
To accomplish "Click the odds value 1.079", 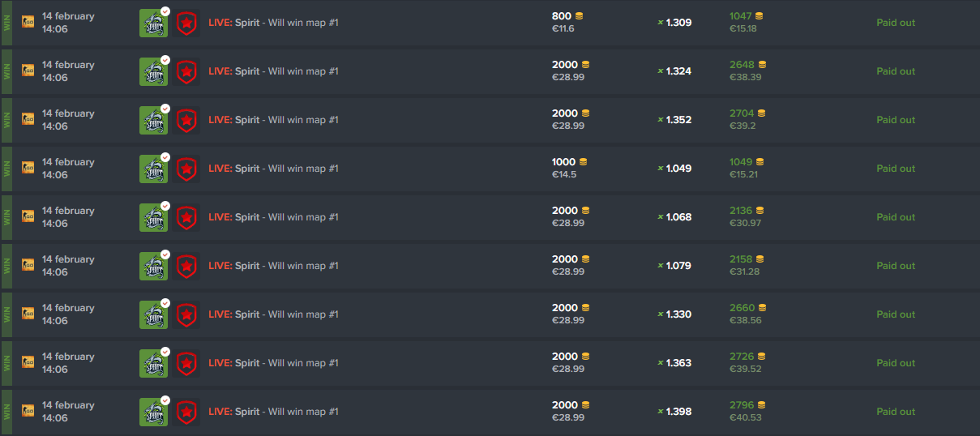I will (678, 266).
